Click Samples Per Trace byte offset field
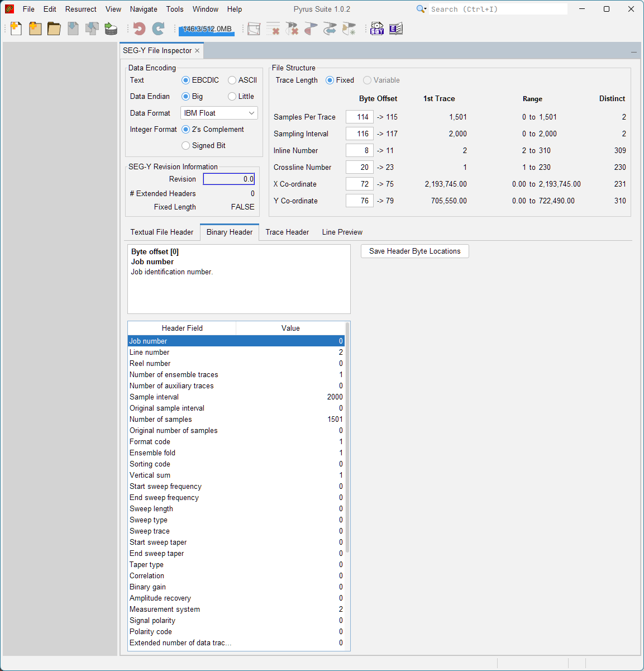This screenshot has width=644, height=671. (360, 117)
